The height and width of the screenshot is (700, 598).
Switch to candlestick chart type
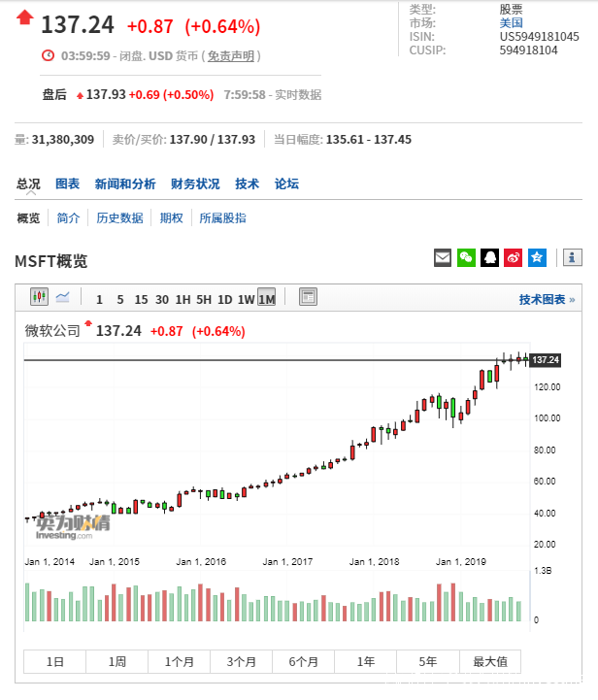coord(39,297)
